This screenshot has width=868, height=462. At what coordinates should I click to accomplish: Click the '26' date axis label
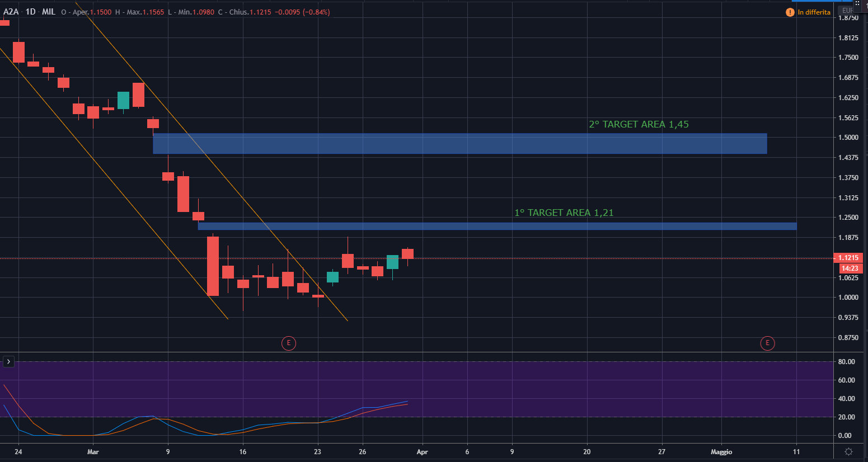pos(363,451)
